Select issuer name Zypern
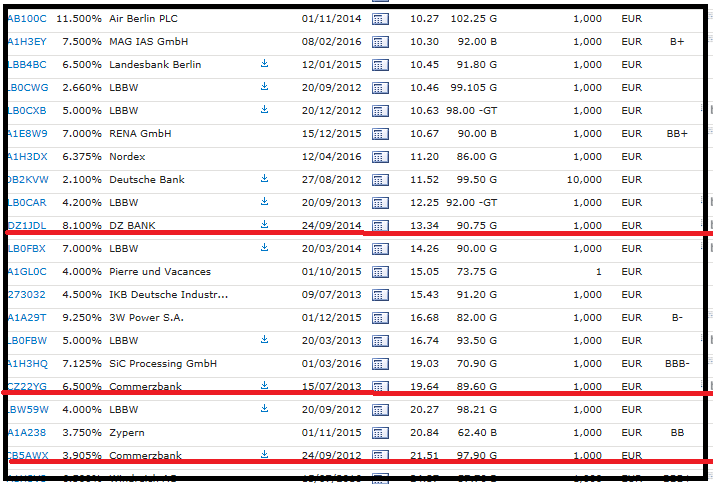The height and width of the screenshot is (484, 713). pyautogui.click(x=127, y=433)
